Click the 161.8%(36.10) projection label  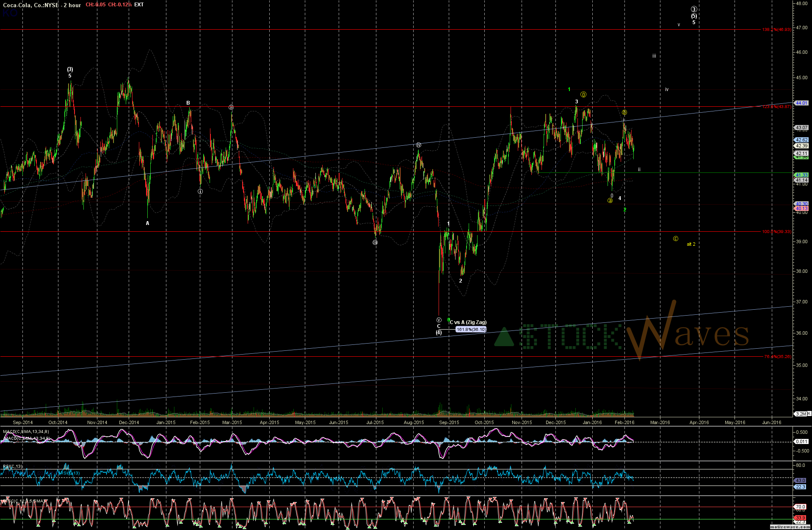click(x=471, y=330)
